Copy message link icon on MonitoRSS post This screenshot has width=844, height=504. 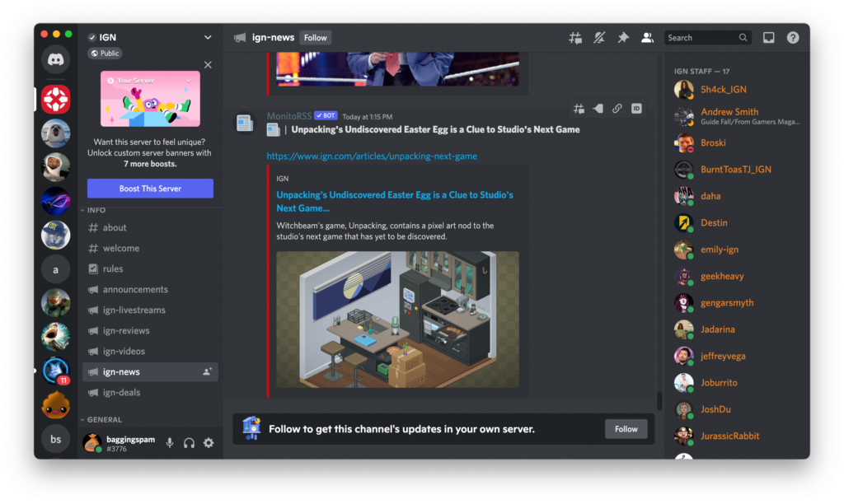pos(617,108)
